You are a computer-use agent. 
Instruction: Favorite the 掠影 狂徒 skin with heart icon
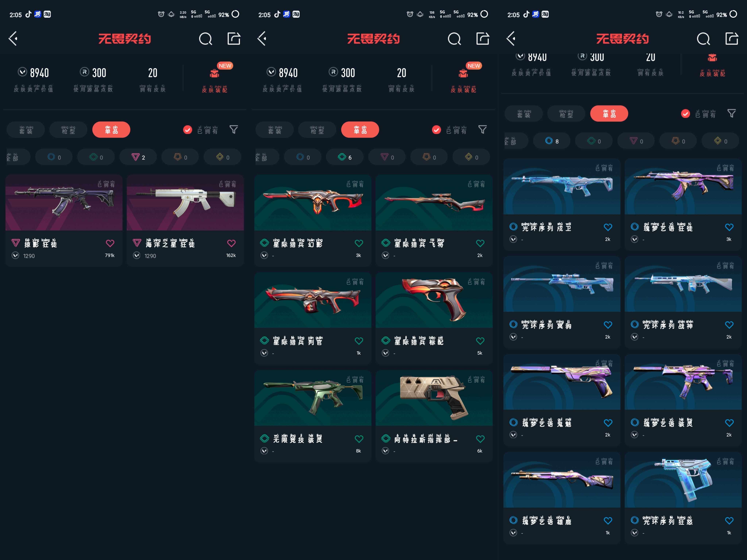coord(110,243)
